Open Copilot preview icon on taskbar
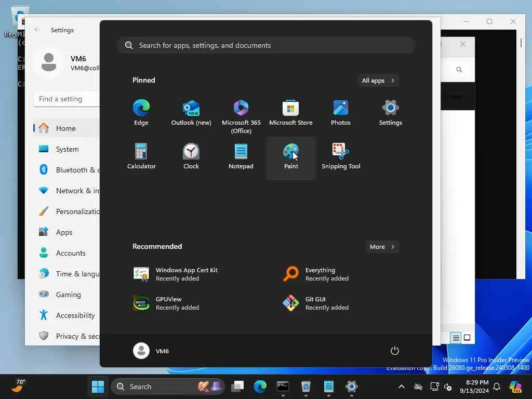The height and width of the screenshot is (399, 532). pyautogui.click(x=515, y=387)
